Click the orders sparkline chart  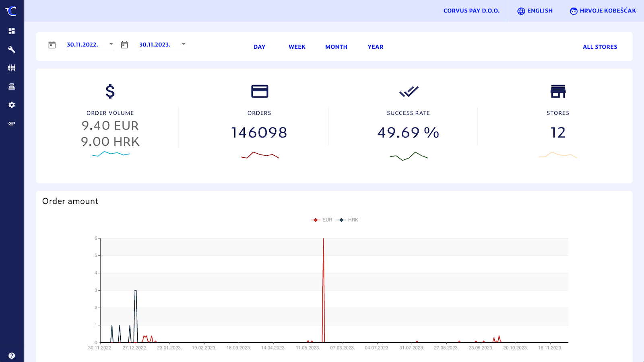click(260, 155)
